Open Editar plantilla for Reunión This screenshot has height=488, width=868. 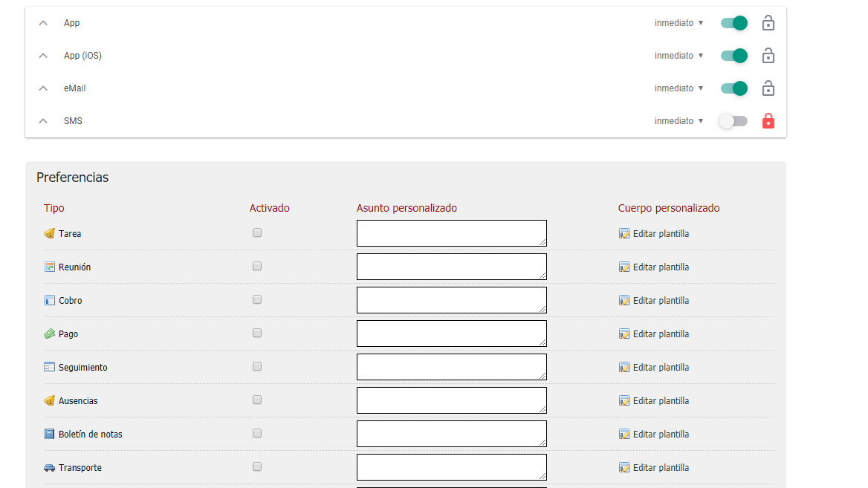click(661, 267)
